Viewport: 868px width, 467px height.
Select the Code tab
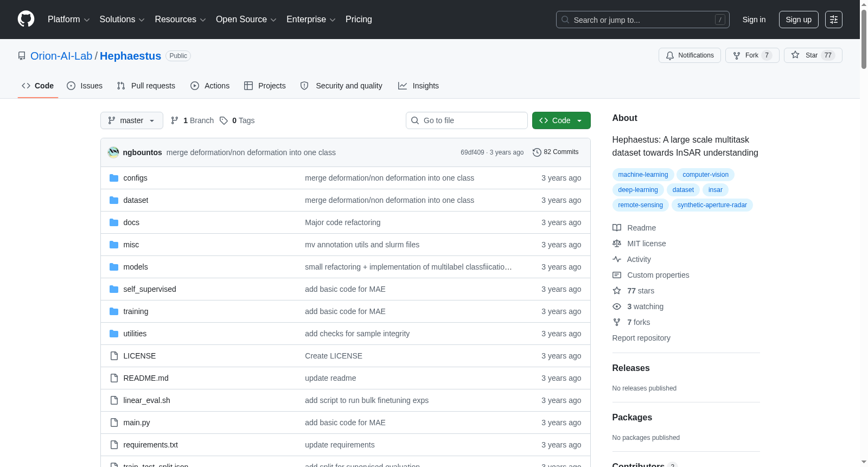pyautogui.click(x=38, y=86)
